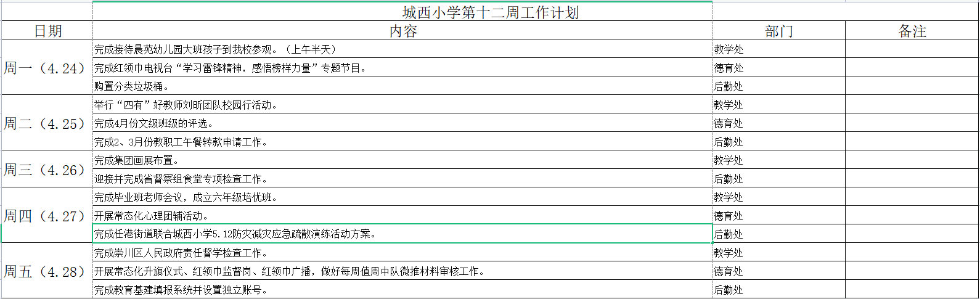The height and width of the screenshot is (299, 980).
Task: Select 后勤处 in the 购置分类垃圾桶 row
Action: tap(778, 86)
